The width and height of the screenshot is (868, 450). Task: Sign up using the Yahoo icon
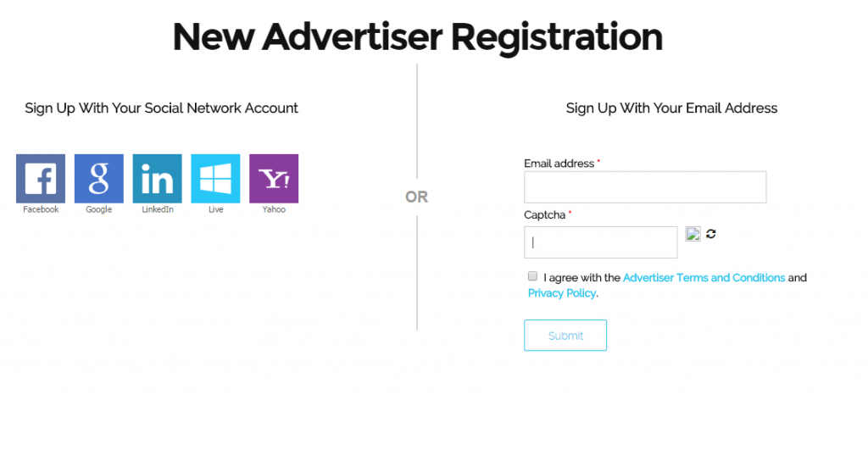tap(274, 179)
